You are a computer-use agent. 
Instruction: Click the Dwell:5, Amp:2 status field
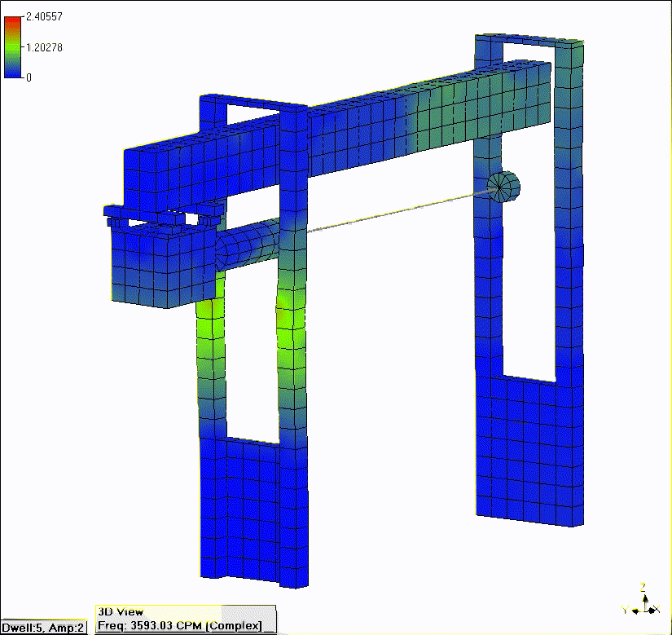(x=44, y=627)
